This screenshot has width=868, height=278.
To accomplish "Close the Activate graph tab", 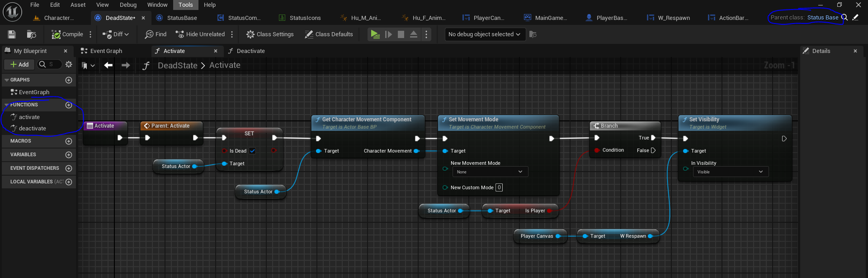I will [x=216, y=51].
